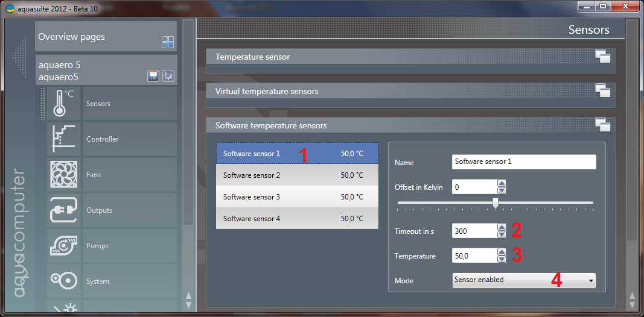Click the Fans icon in the sidebar
644x317 pixels.
(63, 175)
